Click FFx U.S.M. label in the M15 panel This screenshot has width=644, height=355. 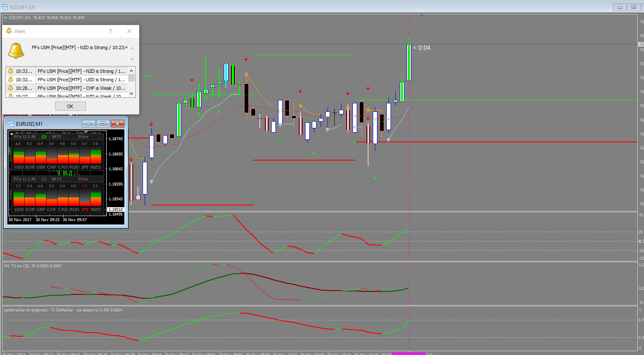pos(25,179)
